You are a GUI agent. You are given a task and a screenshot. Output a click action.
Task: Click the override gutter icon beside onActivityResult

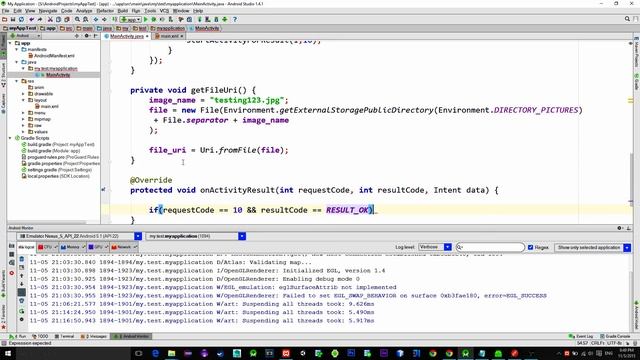pos(103,189)
